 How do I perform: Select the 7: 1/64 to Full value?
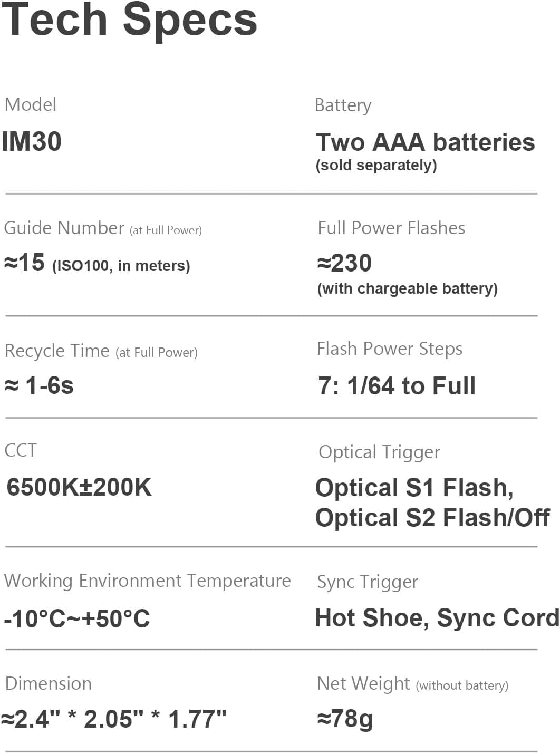click(397, 385)
